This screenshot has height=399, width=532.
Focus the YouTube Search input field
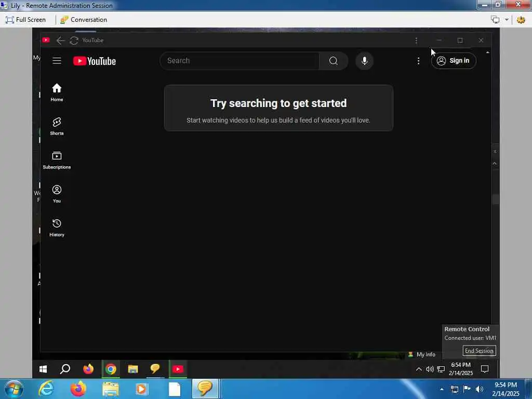pyautogui.click(x=240, y=61)
